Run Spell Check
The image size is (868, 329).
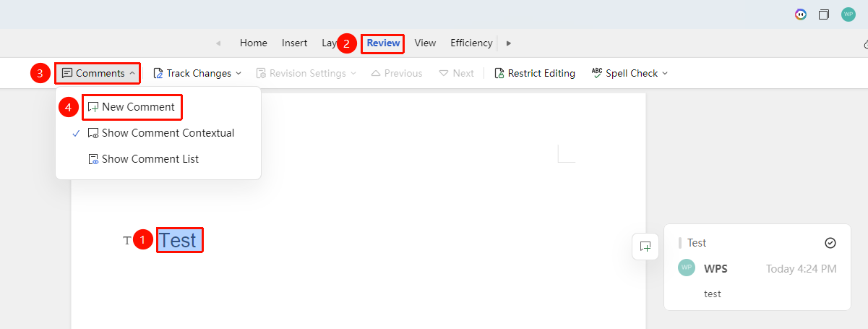pos(624,73)
